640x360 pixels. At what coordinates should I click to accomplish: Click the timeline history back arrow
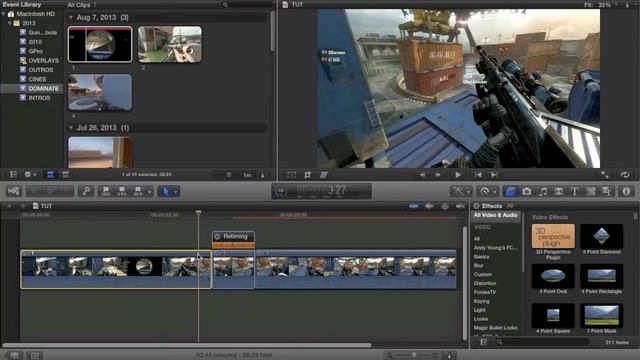click(9, 206)
